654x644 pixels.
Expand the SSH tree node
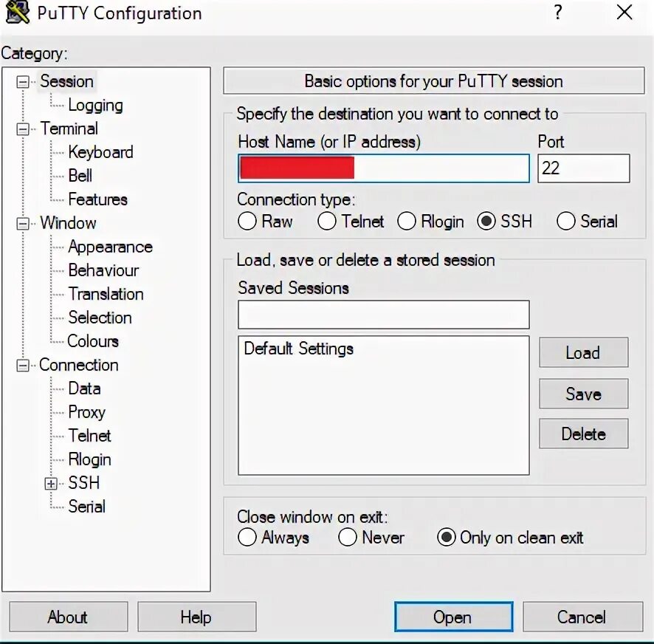[x=51, y=484]
